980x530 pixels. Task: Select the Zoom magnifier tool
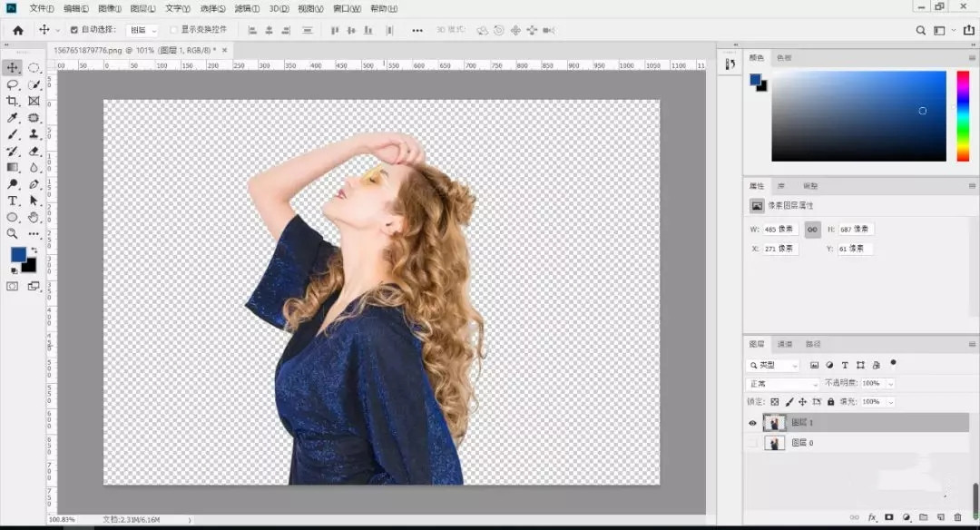[x=13, y=234]
